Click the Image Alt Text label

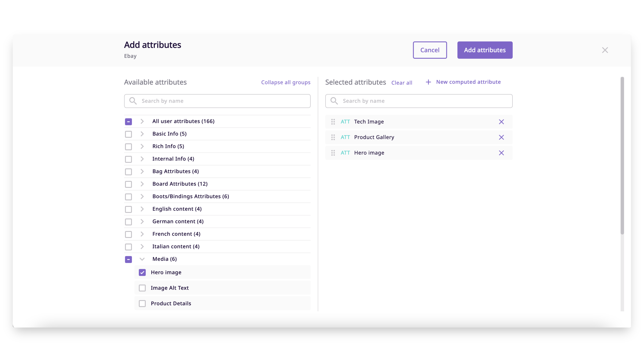[170, 288]
